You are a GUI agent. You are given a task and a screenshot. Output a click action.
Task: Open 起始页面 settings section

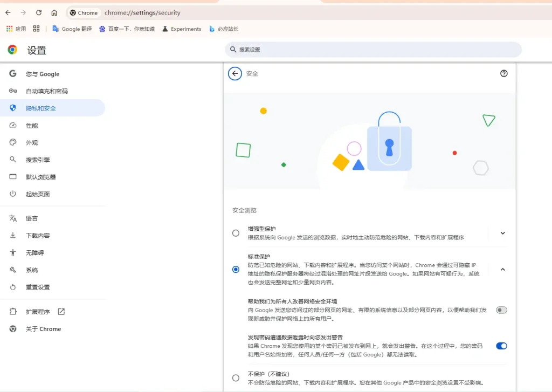pos(53,194)
